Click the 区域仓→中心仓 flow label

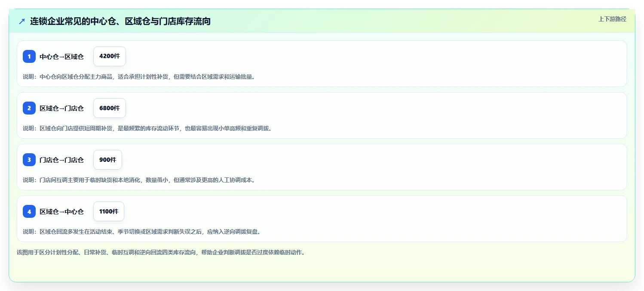(x=62, y=211)
